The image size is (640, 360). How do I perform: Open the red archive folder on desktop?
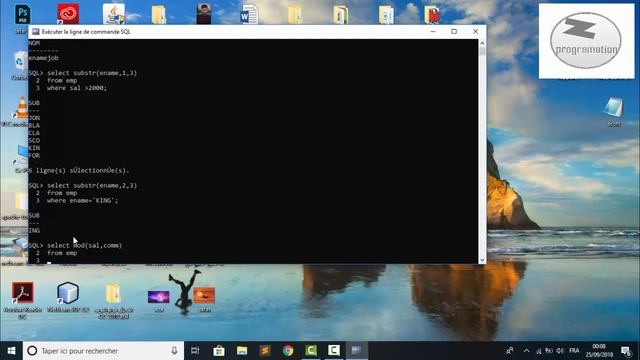431,15
